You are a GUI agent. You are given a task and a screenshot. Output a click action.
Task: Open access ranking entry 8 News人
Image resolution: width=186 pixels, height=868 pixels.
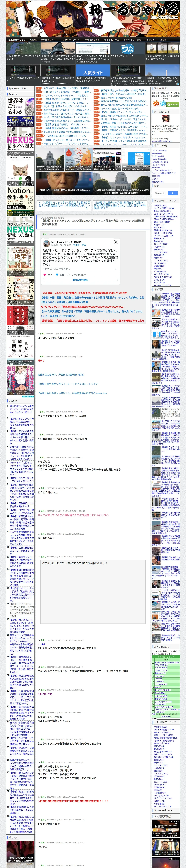158,687
